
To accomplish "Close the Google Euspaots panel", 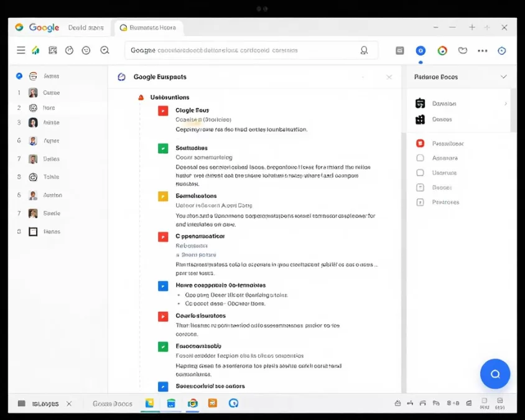I will coord(389,77).
